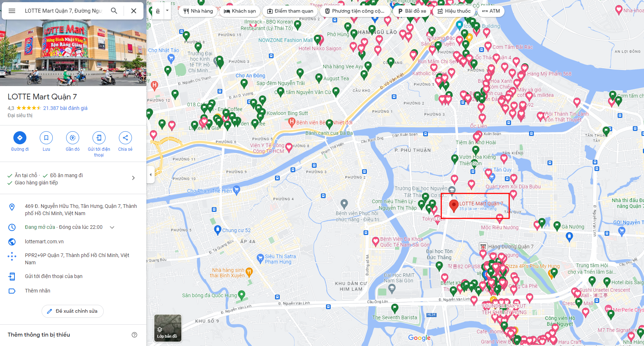Filter map by Hiệu thuốc
This screenshot has width=644, height=346.
[x=454, y=11]
